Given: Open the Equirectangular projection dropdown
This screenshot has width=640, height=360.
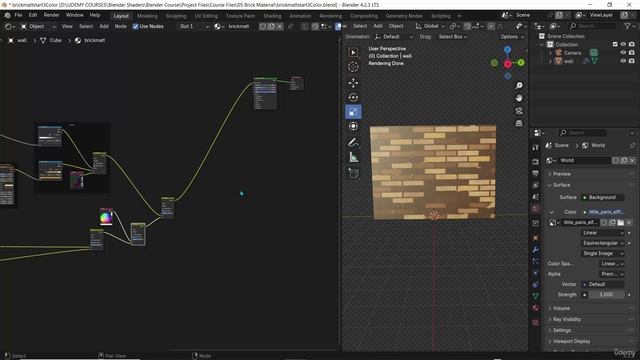Looking at the screenshot, I should coord(602,243).
